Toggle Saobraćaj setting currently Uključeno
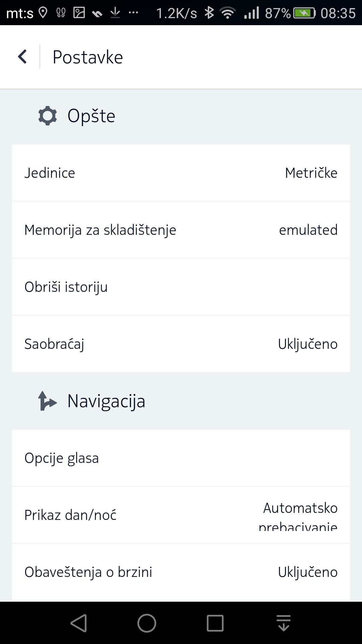The height and width of the screenshot is (644, 362). point(181,344)
